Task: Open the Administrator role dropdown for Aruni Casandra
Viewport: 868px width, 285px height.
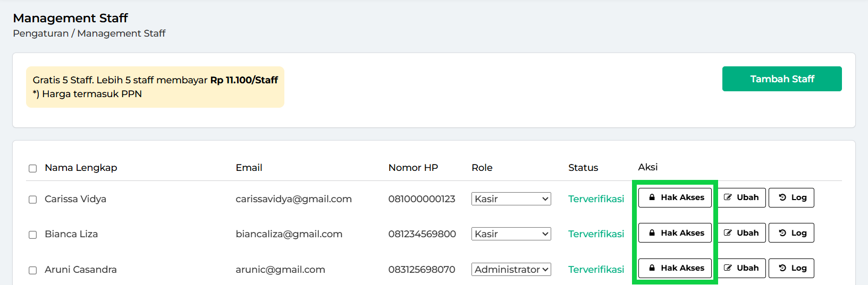Action: (x=511, y=270)
